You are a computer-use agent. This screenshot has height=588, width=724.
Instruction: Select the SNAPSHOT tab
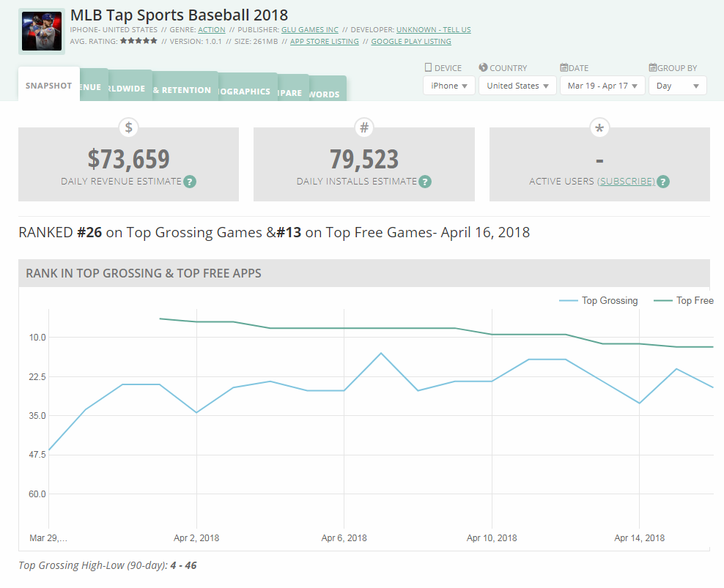[49, 86]
